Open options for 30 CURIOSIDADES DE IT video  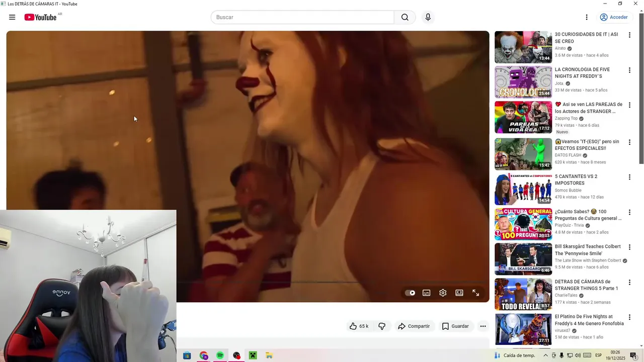629,35
